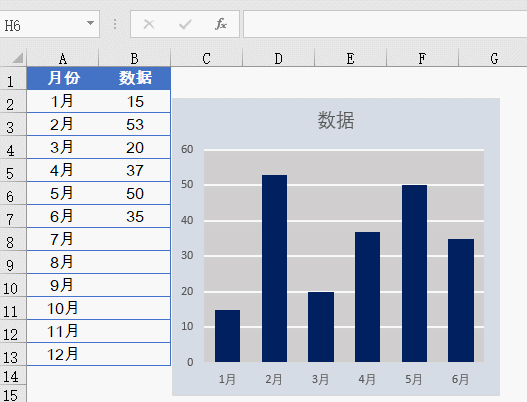Select the 5月 bar in the chart
The height and width of the screenshot is (402, 527).
pos(414,273)
